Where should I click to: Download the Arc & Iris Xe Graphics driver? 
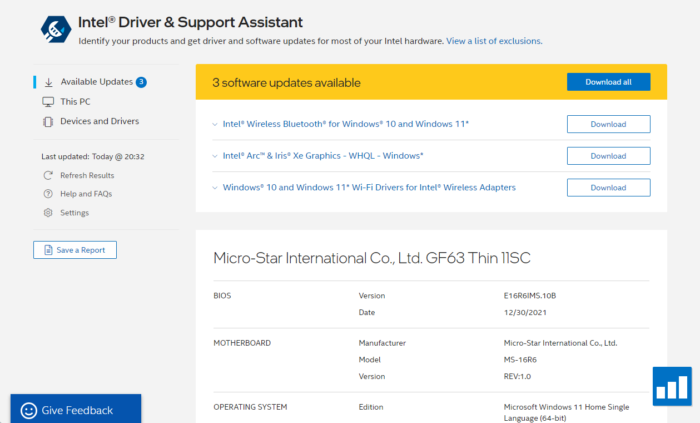(x=608, y=156)
